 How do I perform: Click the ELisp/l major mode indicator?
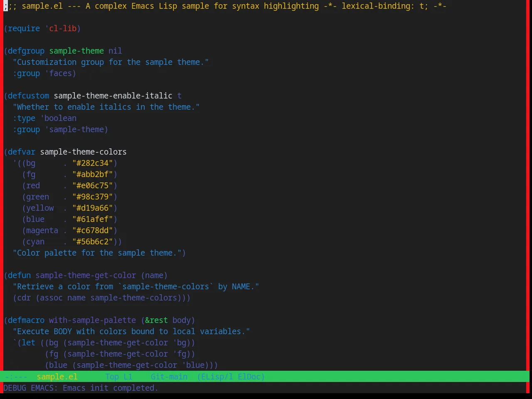click(x=215, y=377)
